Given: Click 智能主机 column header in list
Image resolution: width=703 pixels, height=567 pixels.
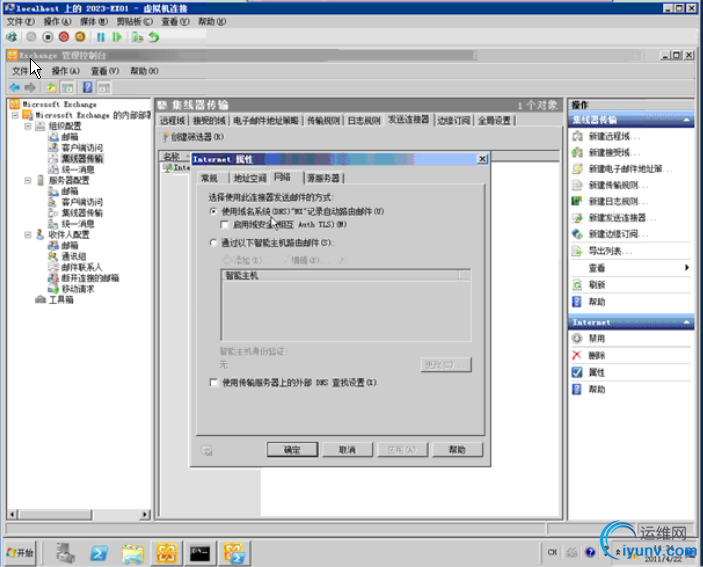Looking at the screenshot, I should coord(340,276).
